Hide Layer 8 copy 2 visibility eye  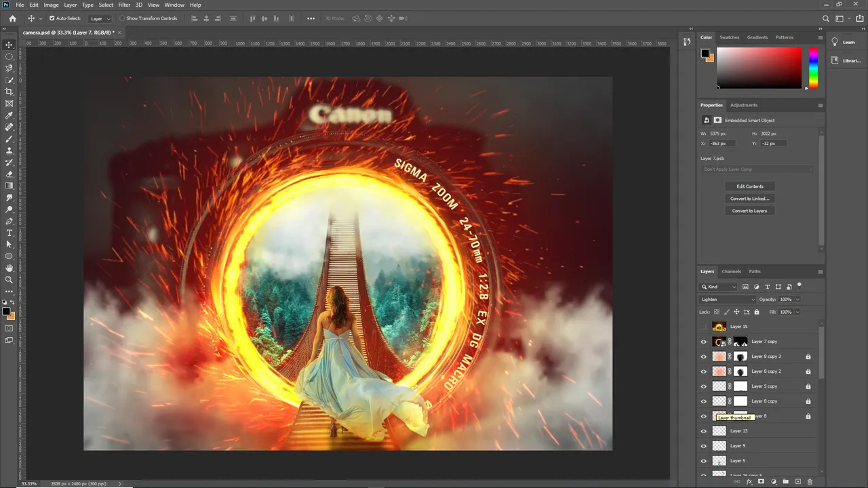coord(703,371)
